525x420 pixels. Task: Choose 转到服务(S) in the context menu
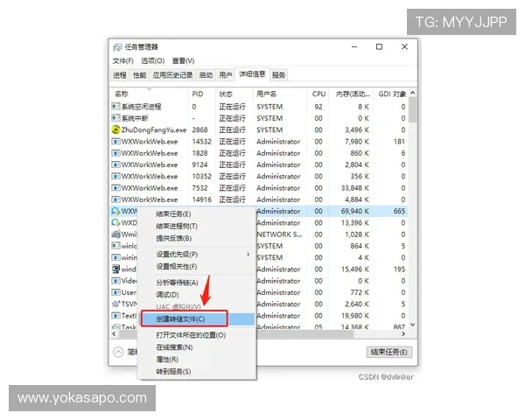(x=197, y=371)
